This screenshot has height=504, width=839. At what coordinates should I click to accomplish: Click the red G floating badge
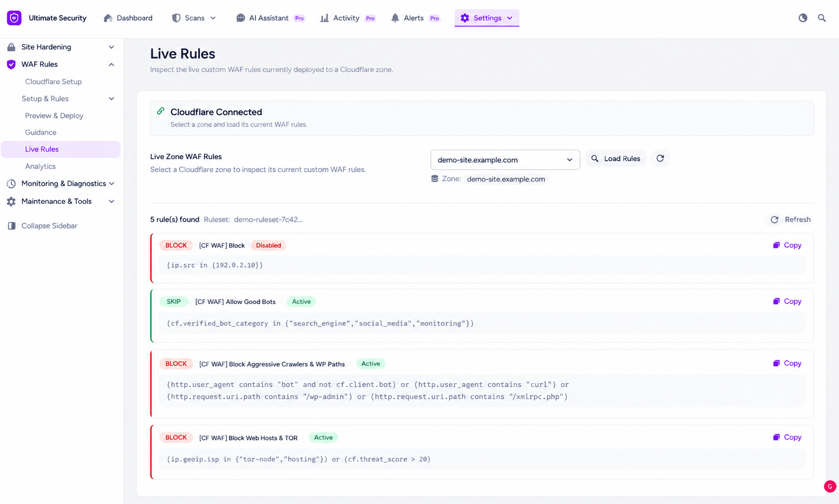[830, 486]
